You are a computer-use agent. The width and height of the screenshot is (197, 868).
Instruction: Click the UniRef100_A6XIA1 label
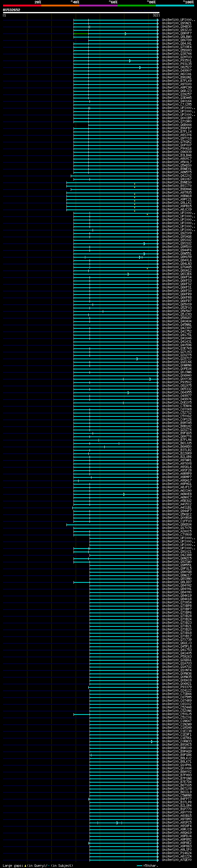click(176, 74)
